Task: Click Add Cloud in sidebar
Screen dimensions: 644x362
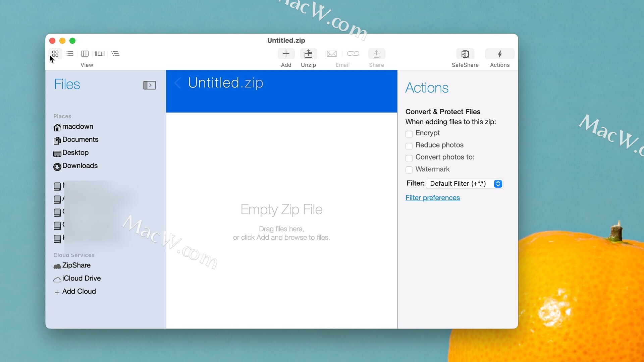Action: [x=78, y=292]
